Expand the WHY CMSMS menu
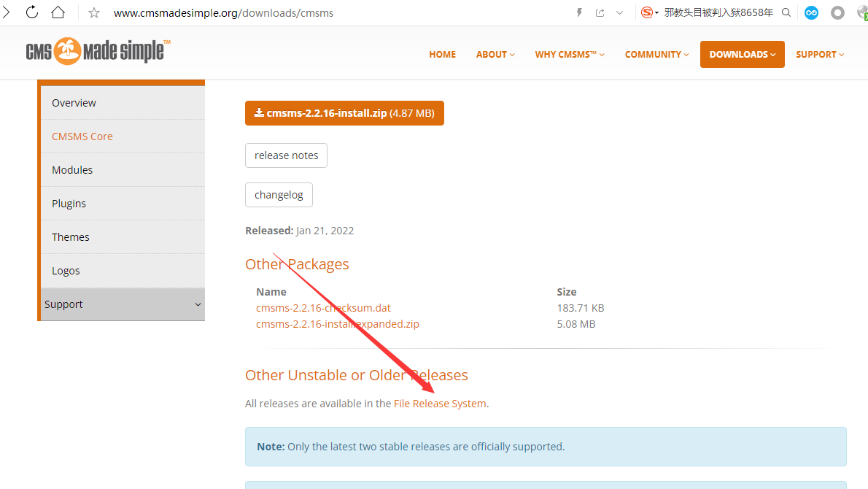 point(570,54)
